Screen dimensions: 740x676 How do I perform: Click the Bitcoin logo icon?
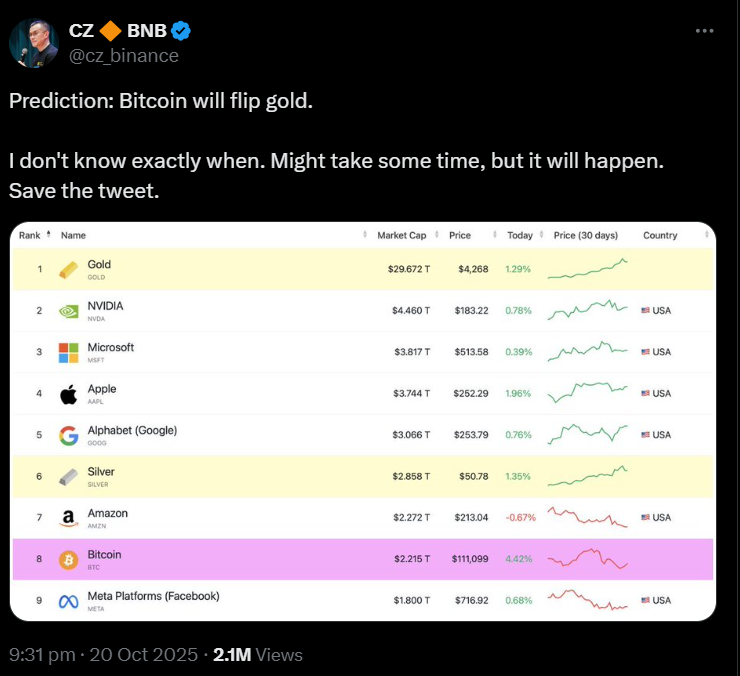pyautogui.click(x=68, y=560)
